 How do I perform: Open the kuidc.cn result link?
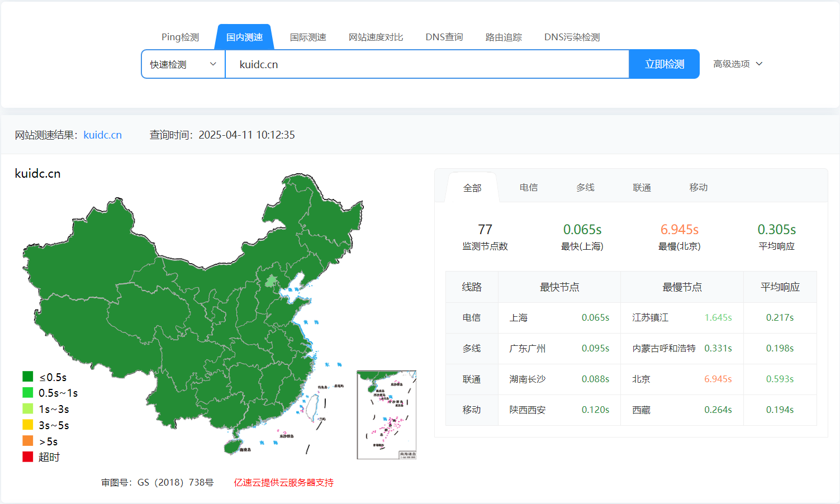[x=103, y=135]
